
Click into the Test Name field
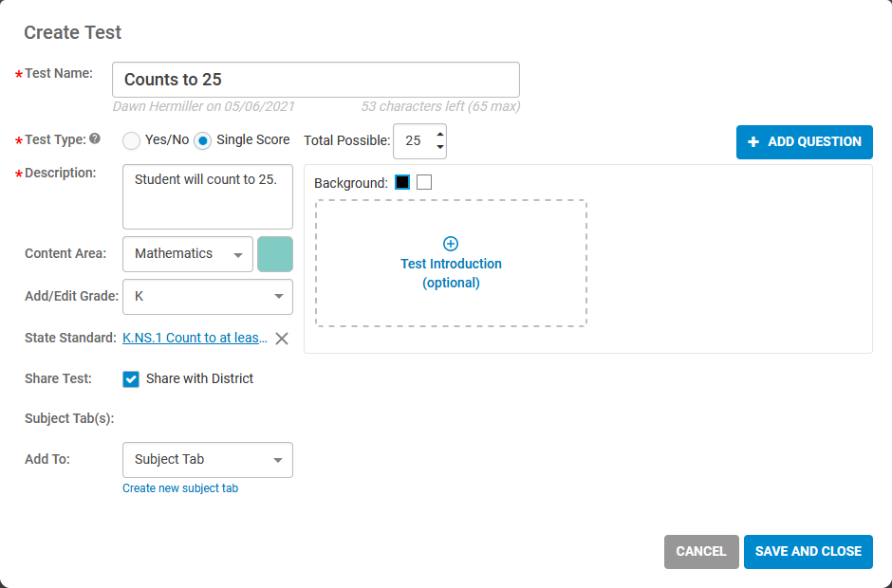tap(316, 80)
